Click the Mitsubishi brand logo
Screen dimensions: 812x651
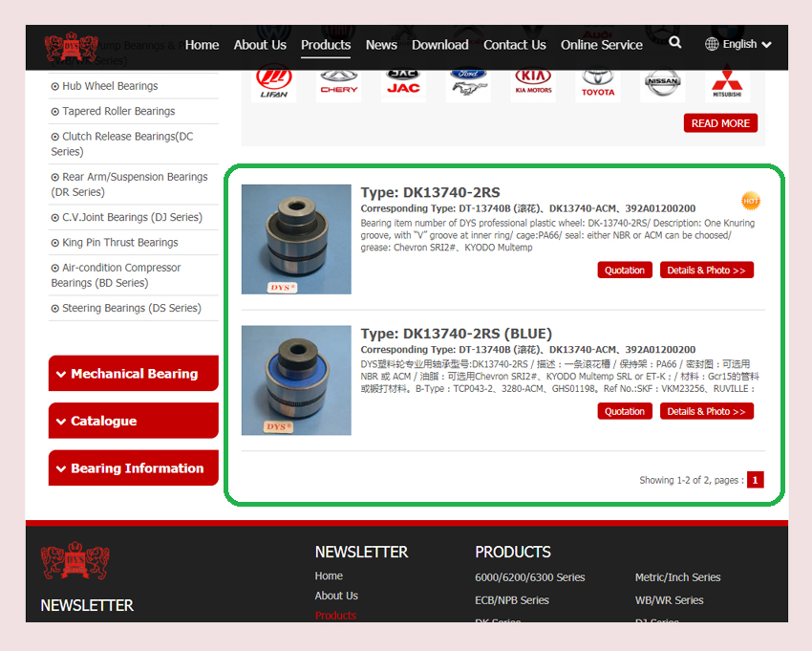728,82
